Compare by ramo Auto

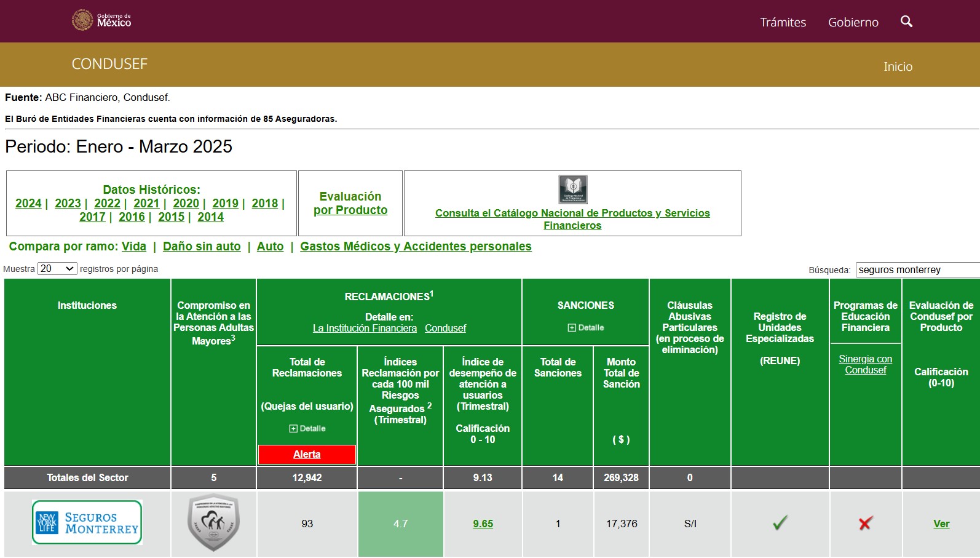(x=270, y=247)
